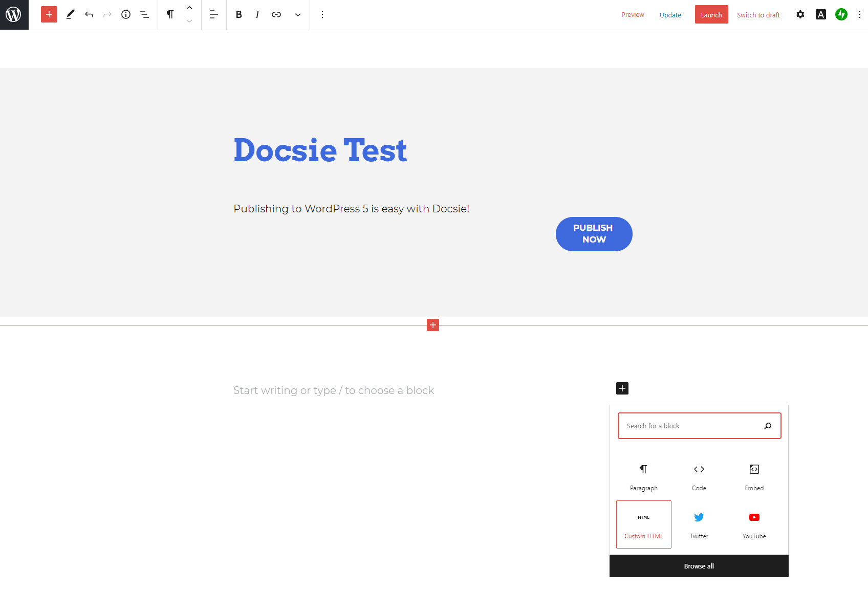Undo the last change
Image resolution: width=868 pixels, height=591 pixels.
click(x=89, y=14)
